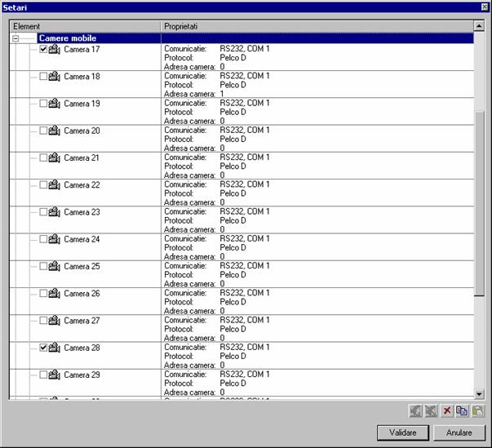Click the paste settings icon
Image resolution: width=492 pixels, height=448 pixels.
tap(477, 410)
